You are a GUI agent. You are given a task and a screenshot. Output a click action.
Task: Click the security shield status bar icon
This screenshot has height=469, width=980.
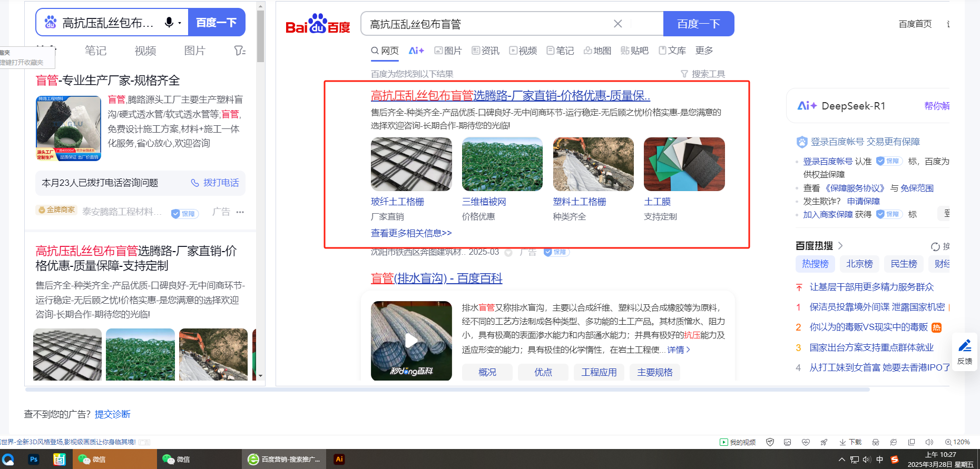point(770,442)
